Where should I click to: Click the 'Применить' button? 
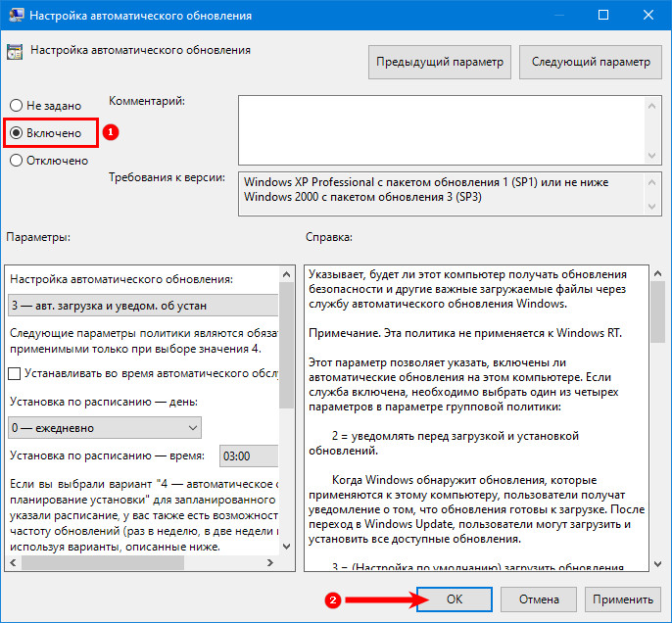pos(623,599)
